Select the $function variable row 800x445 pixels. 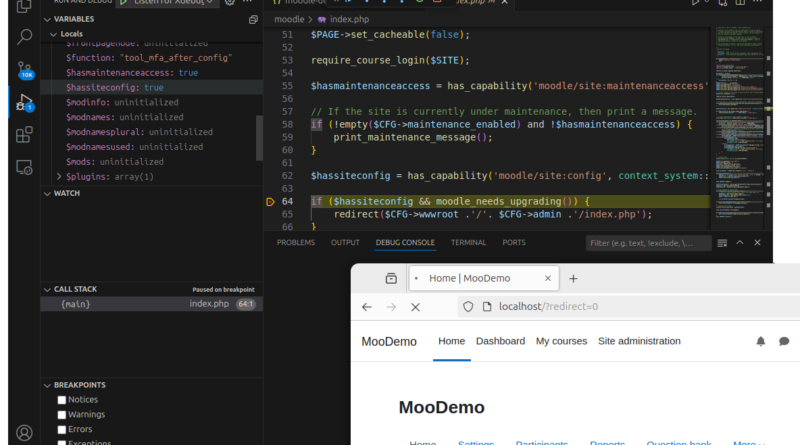152,58
